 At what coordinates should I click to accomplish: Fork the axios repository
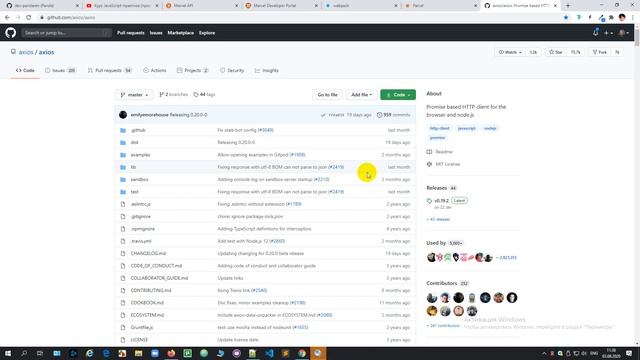point(600,52)
